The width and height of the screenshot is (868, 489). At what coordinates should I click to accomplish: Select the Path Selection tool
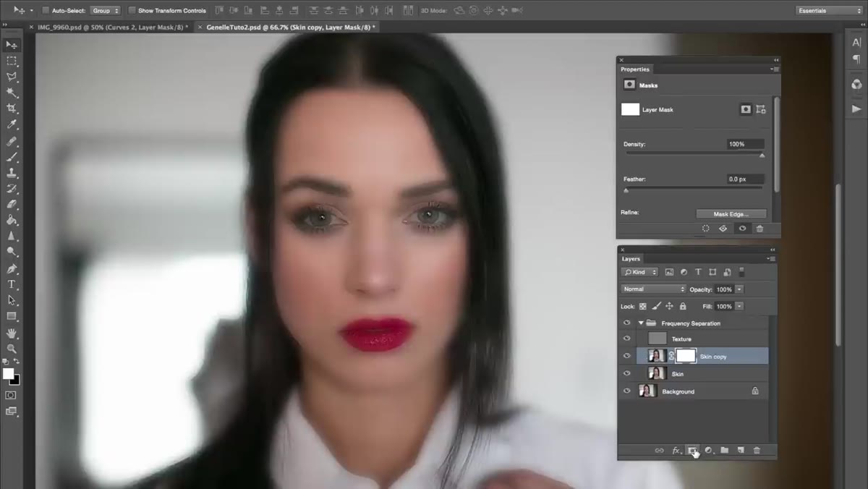[x=12, y=300]
